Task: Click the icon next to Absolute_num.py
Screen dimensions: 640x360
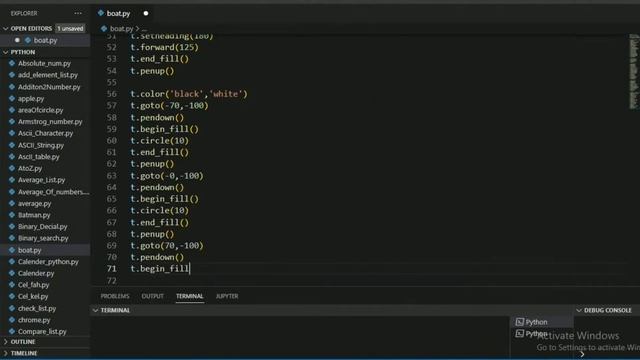Action: coord(12,63)
